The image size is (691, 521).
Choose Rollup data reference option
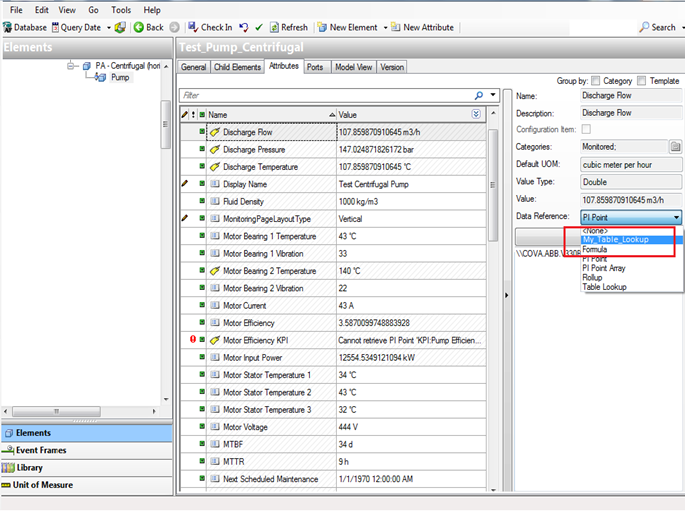tap(632, 278)
